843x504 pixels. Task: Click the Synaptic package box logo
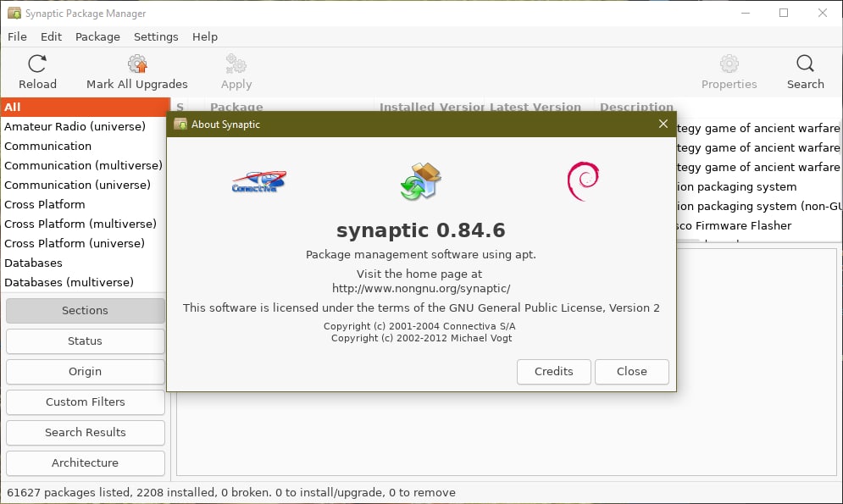[x=420, y=181]
